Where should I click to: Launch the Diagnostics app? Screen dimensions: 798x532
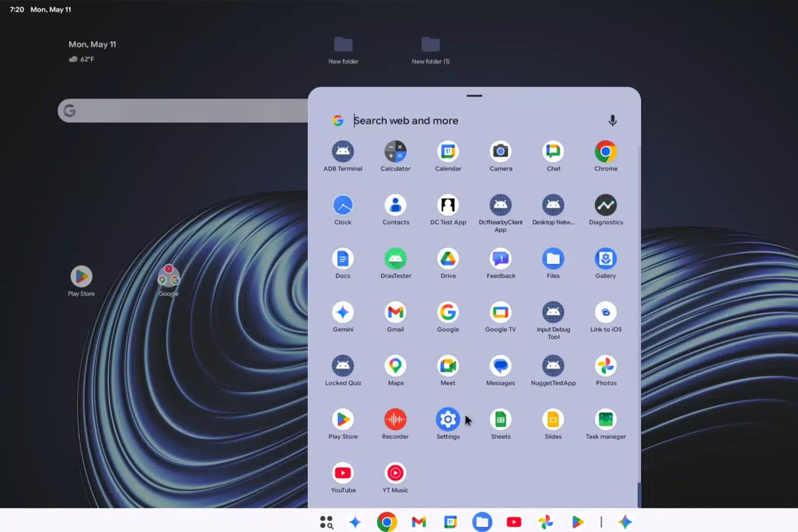605,205
